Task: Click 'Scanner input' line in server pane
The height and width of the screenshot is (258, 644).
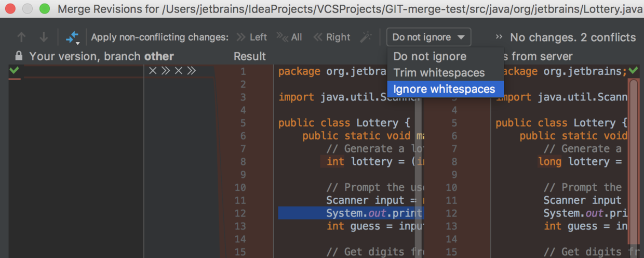Action: 583,200
